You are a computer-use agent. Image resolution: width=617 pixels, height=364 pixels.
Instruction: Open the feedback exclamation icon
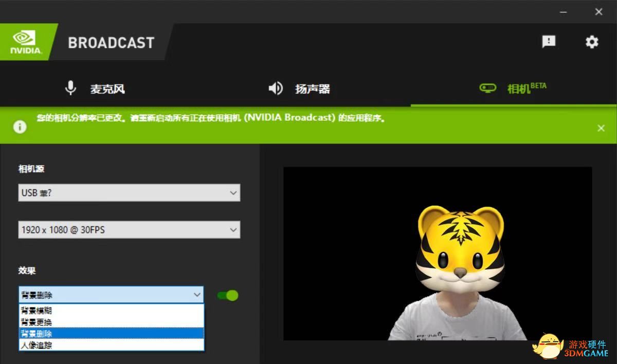point(549,42)
